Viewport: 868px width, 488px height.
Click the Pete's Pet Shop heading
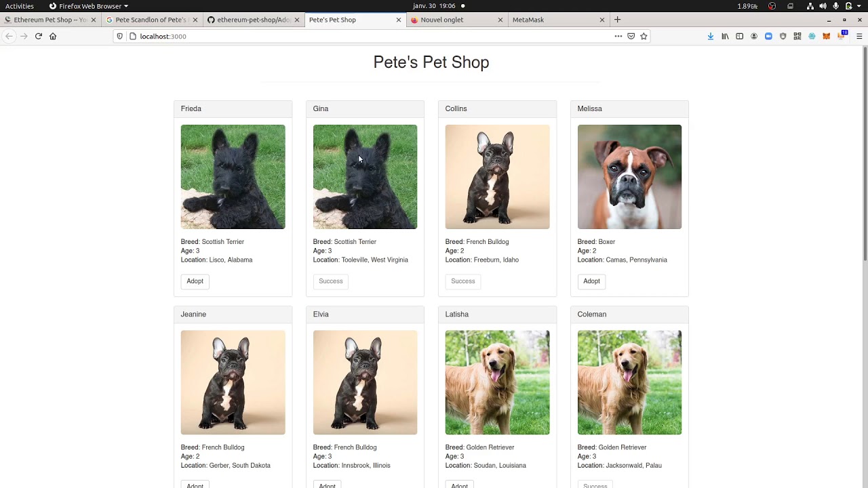pos(431,62)
